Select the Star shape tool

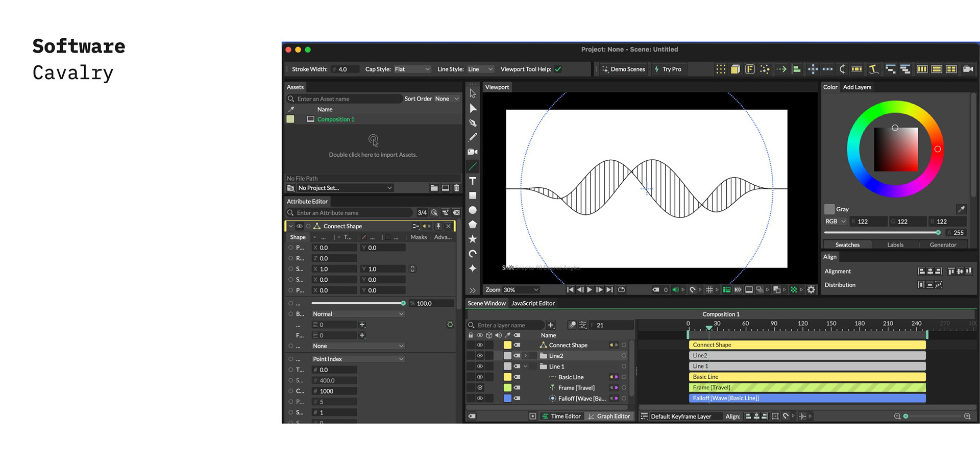tap(473, 239)
